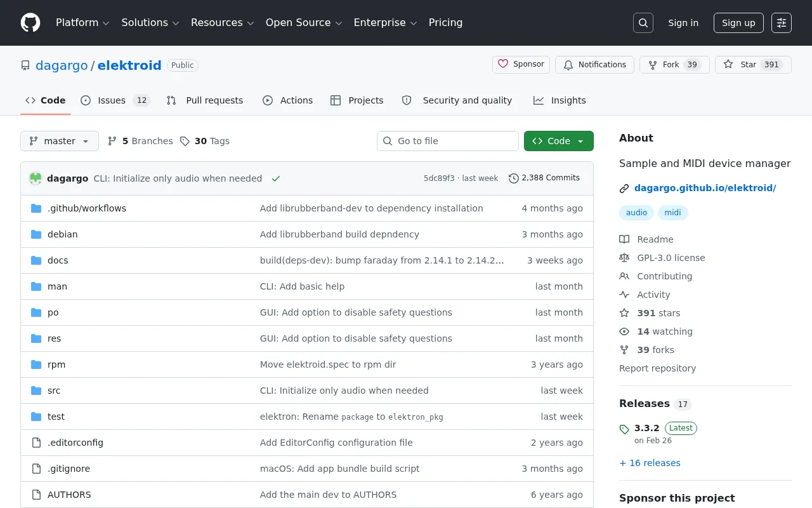View the 391 stars list
The height and width of the screenshot is (508, 812).
pyautogui.click(x=650, y=313)
